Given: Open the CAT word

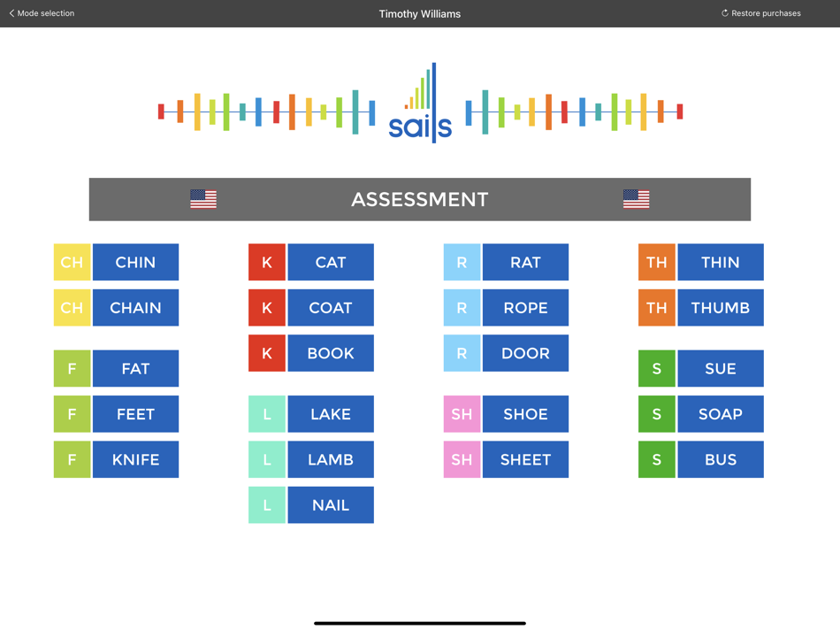Looking at the screenshot, I should click(331, 262).
